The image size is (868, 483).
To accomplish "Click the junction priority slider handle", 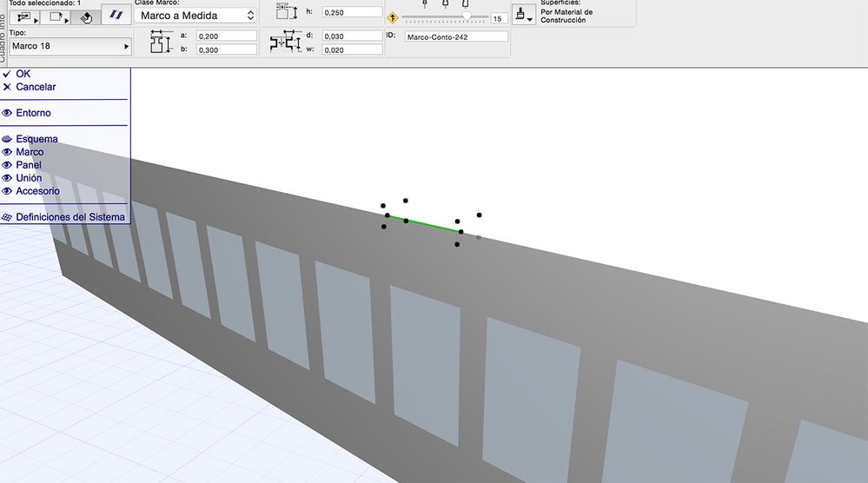I will 467,17.
